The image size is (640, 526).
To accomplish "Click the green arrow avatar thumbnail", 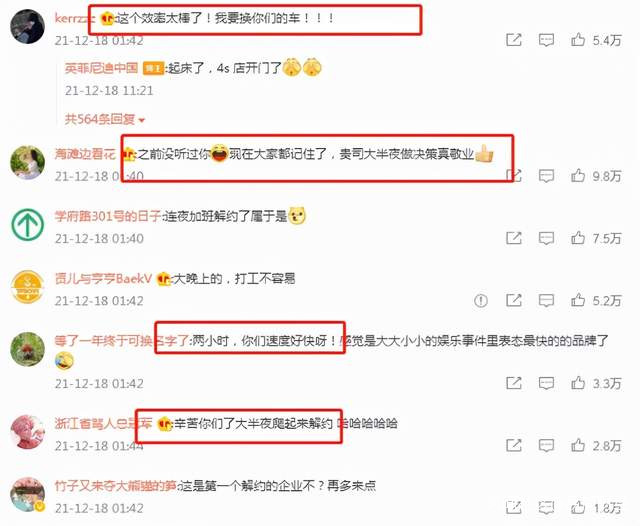I will 27,224.
